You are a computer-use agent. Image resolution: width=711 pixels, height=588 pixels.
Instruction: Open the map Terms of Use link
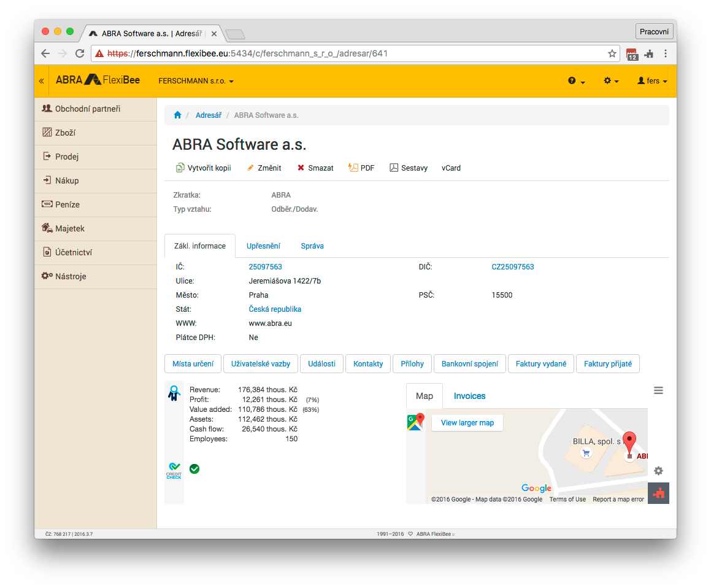pyautogui.click(x=567, y=499)
